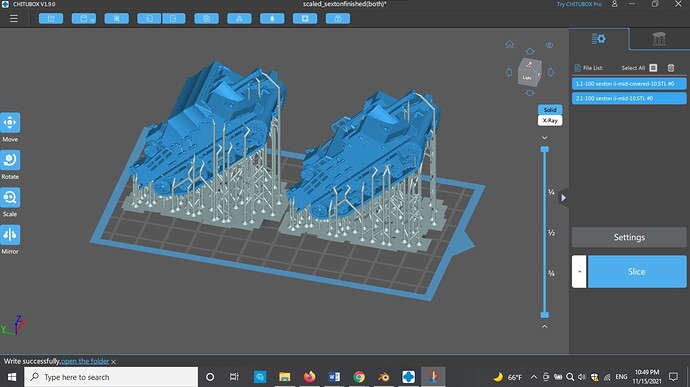Select the Mirror tool
The image size is (690, 387).
10,235
